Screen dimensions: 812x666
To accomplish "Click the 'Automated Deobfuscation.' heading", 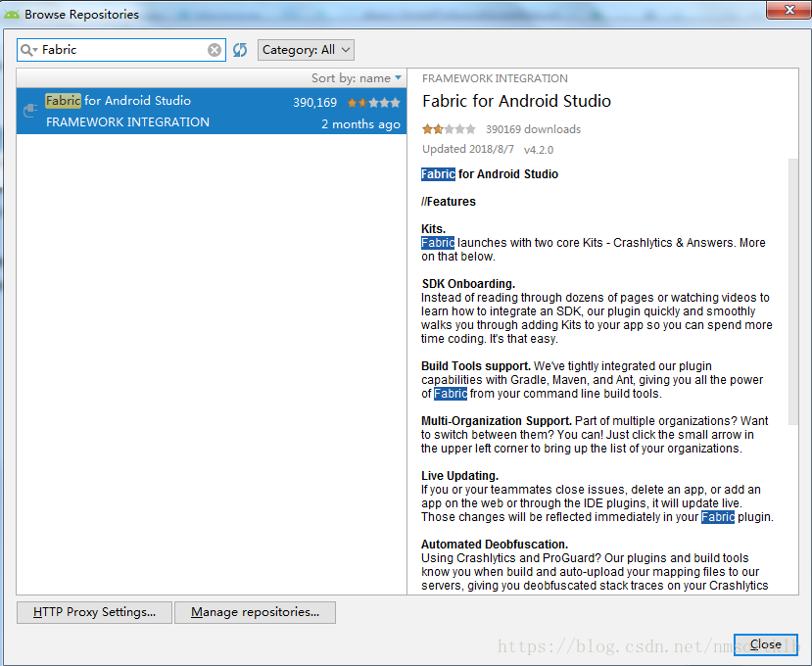I will (495, 545).
